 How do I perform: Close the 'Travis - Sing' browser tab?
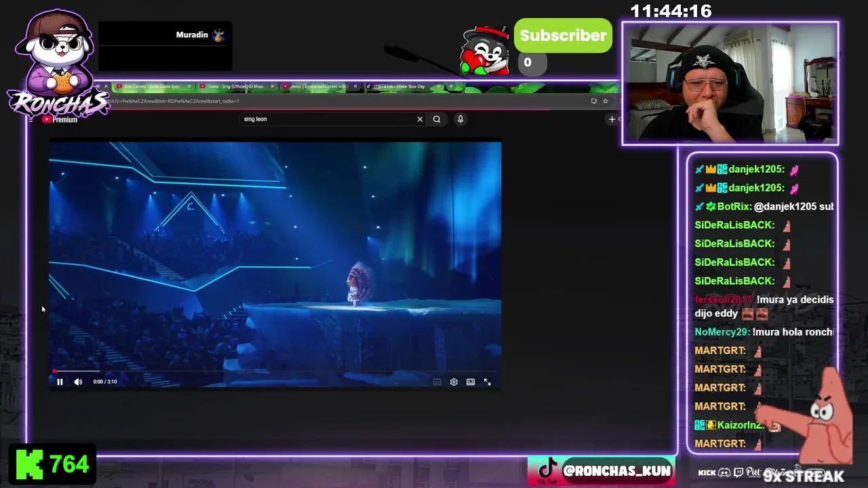[x=272, y=87]
